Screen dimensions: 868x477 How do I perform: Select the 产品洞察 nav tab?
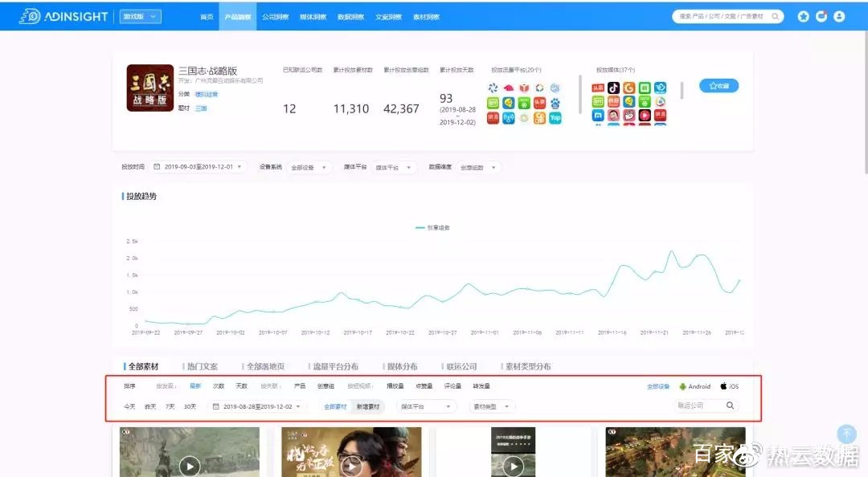(x=237, y=17)
